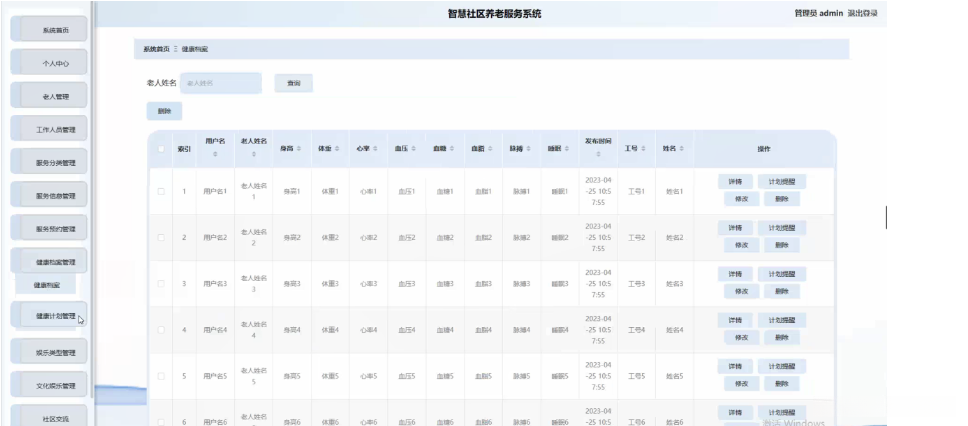Sort by 姓名 column sort icon
968x426 pixels.
682,149
